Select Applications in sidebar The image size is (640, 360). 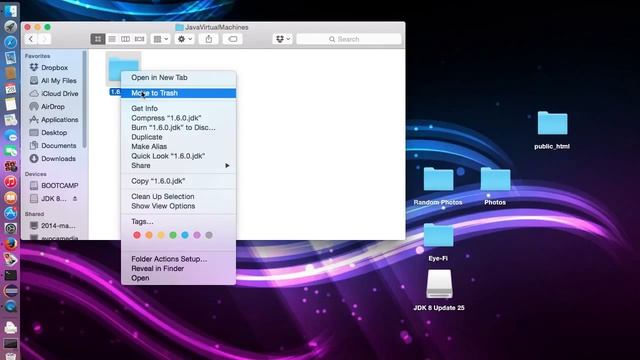coord(54,120)
